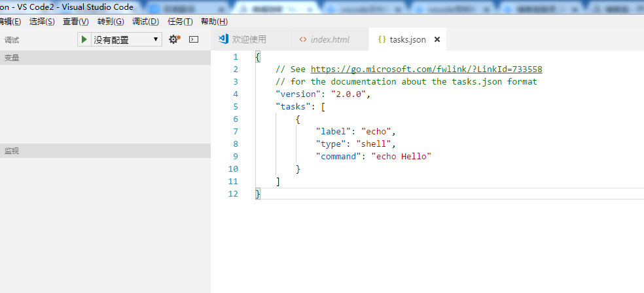Image resolution: width=644 pixels, height=293 pixels.
Task: Click the "2.0.0" version value
Action: (x=348, y=94)
